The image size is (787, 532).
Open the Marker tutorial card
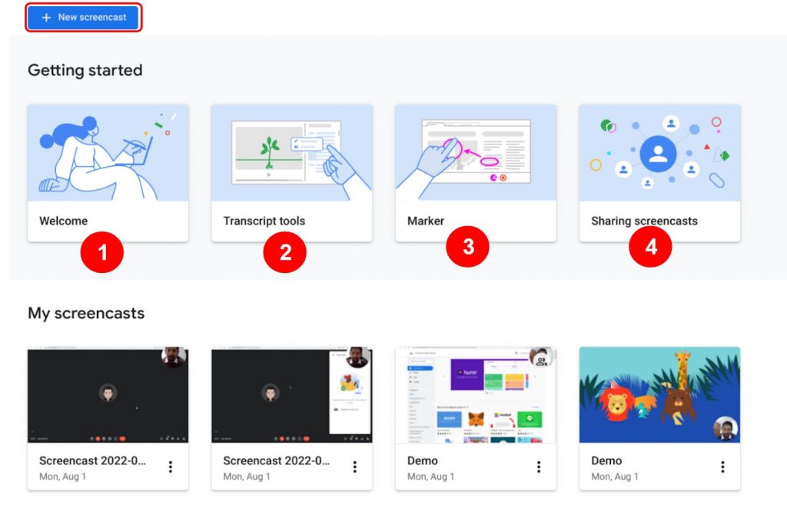point(475,173)
